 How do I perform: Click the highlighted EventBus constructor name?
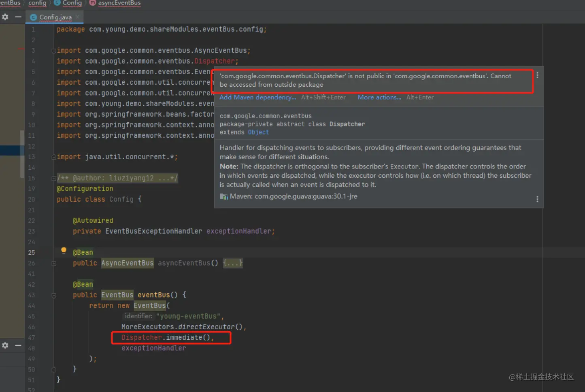point(150,306)
